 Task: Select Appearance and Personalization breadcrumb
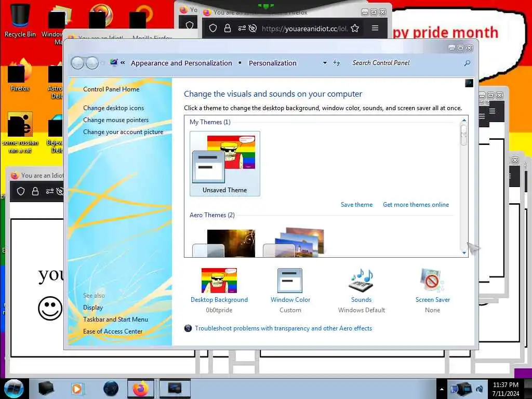181,63
